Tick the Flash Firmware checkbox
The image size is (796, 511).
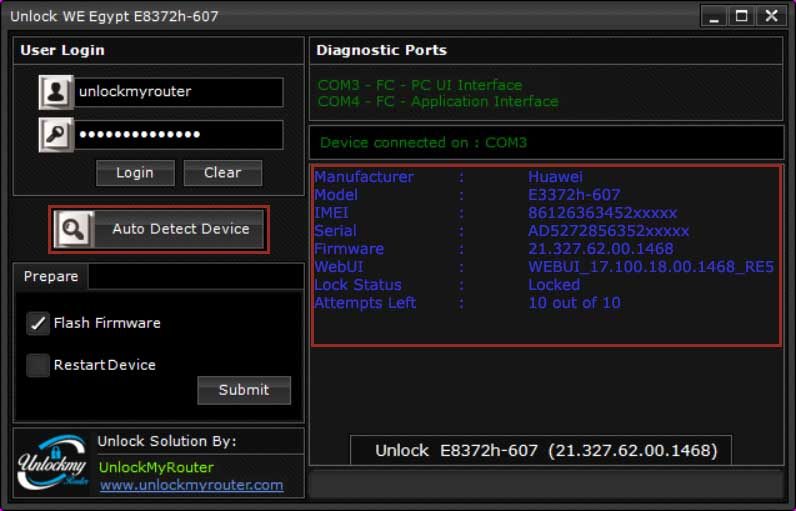coord(38,323)
